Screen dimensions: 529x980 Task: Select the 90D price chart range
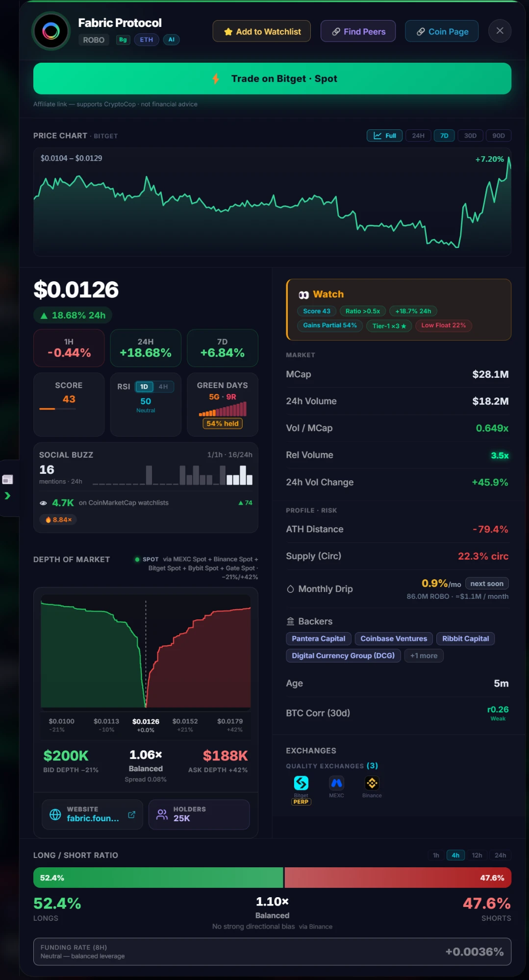pyautogui.click(x=499, y=136)
